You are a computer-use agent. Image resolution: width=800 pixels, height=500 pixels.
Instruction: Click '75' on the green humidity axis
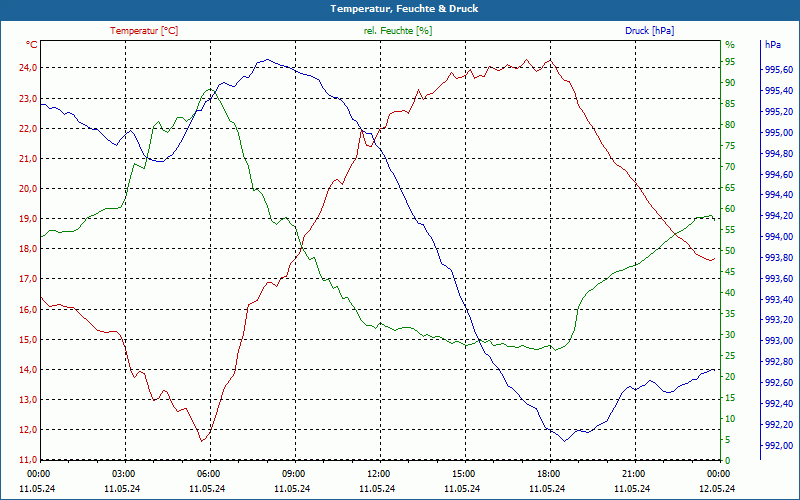click(730, 146)
